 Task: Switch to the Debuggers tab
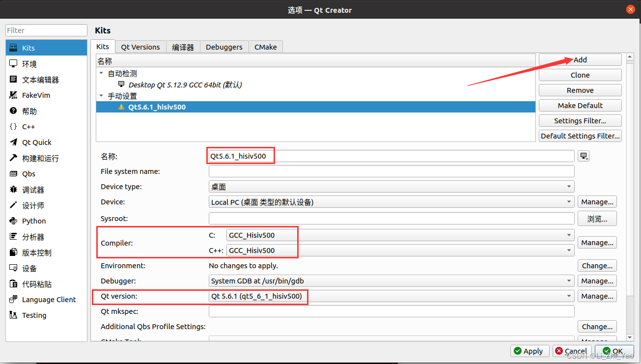[x=224, y=47]
